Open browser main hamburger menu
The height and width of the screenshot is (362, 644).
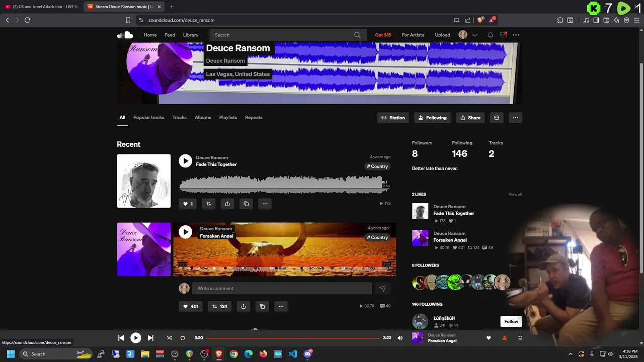click(636, 20)
